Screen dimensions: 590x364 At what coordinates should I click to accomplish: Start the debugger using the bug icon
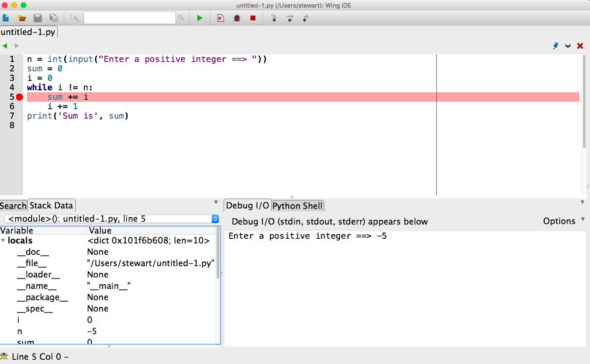(236, 17)
